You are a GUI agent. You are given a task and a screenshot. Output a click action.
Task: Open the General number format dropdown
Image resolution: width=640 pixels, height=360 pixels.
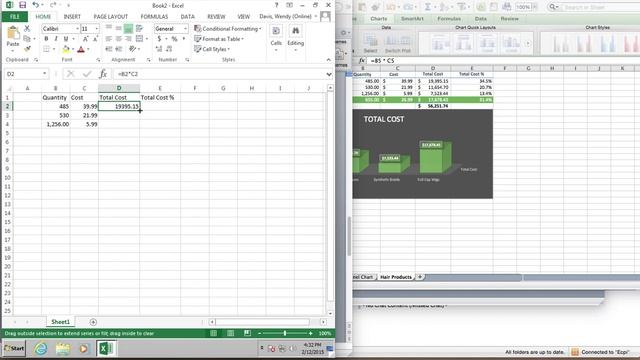(x=185, y=29)
